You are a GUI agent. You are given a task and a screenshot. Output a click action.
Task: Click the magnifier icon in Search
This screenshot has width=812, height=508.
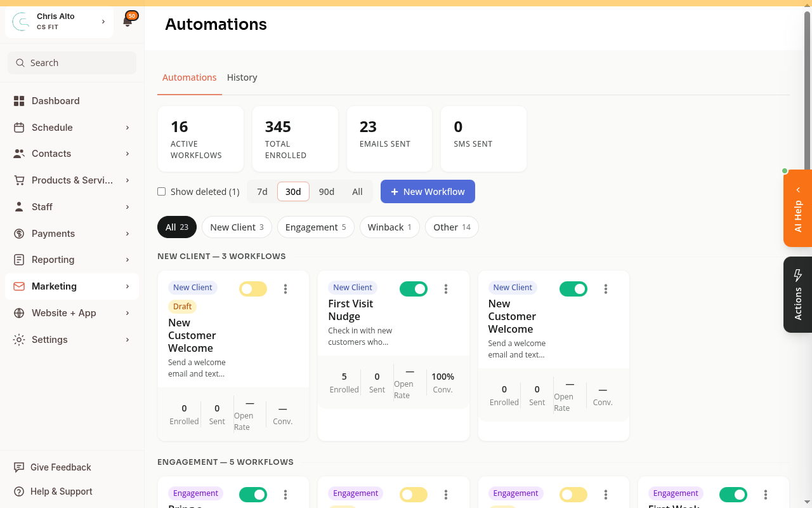(20, 63)
